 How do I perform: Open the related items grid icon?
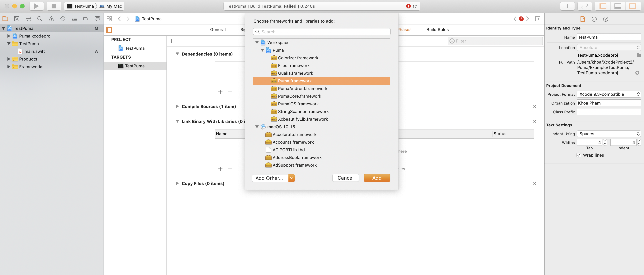coord(109,19)
